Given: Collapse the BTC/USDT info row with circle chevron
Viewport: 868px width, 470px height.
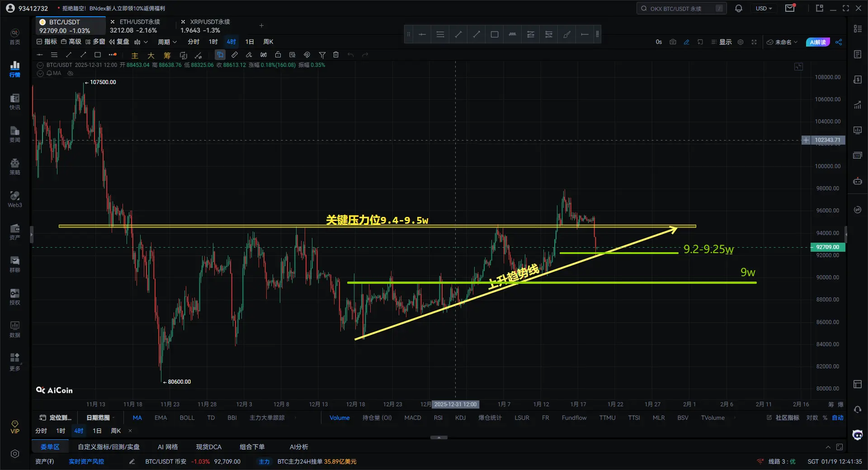Looking at the screenshot, I should point(40,65).
